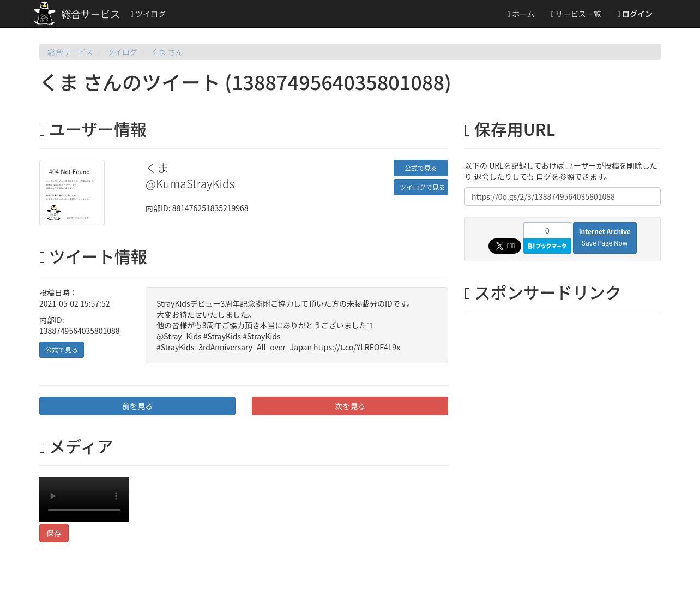The width and height of the screenshot is (700, 592).
Task: Click Internet Archive Save Page Now button
Action: point(605,238)
